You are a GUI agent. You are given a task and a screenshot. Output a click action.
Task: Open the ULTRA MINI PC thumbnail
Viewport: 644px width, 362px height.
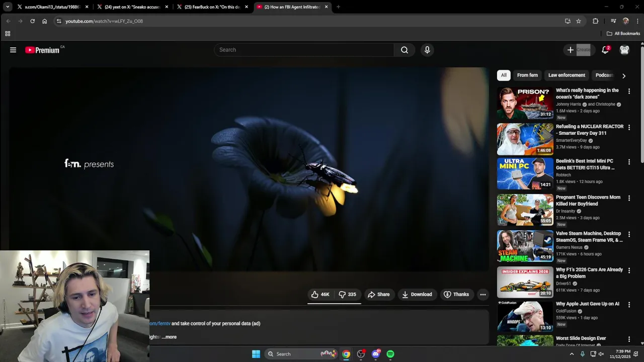pos(525,173)
